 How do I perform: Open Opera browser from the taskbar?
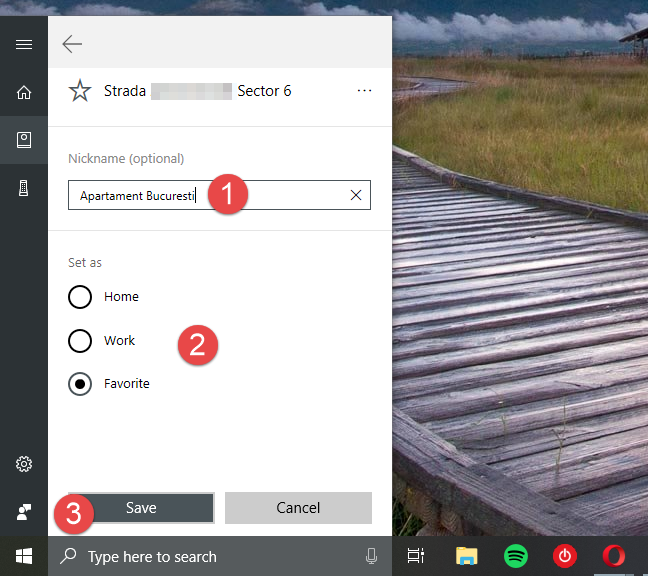tap(614, 556)
